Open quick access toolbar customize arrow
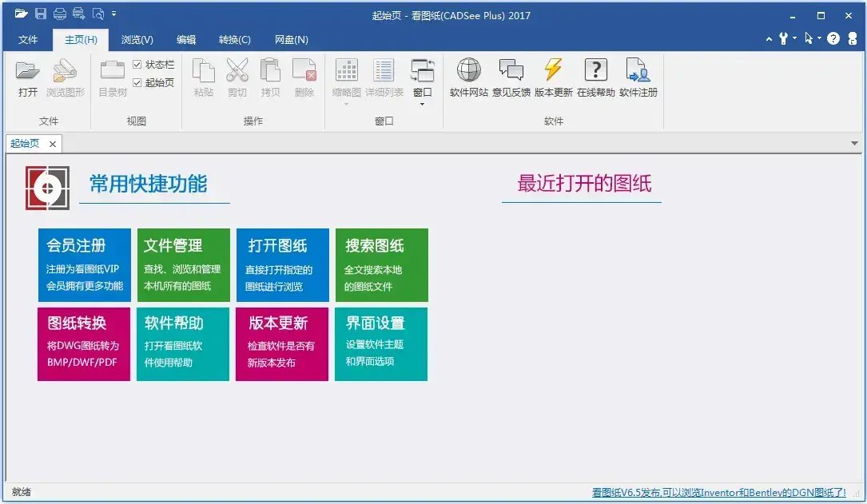 tap(114, 14)
